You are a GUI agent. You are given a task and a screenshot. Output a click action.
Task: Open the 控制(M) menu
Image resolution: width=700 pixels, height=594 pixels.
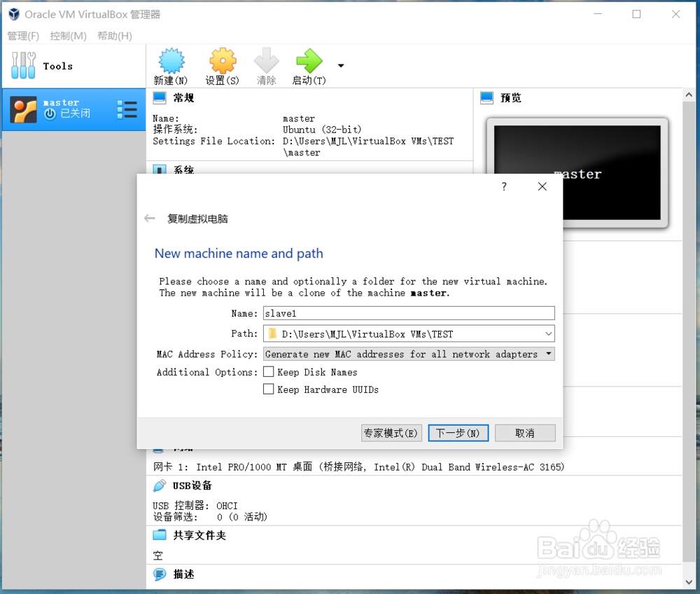69,36
